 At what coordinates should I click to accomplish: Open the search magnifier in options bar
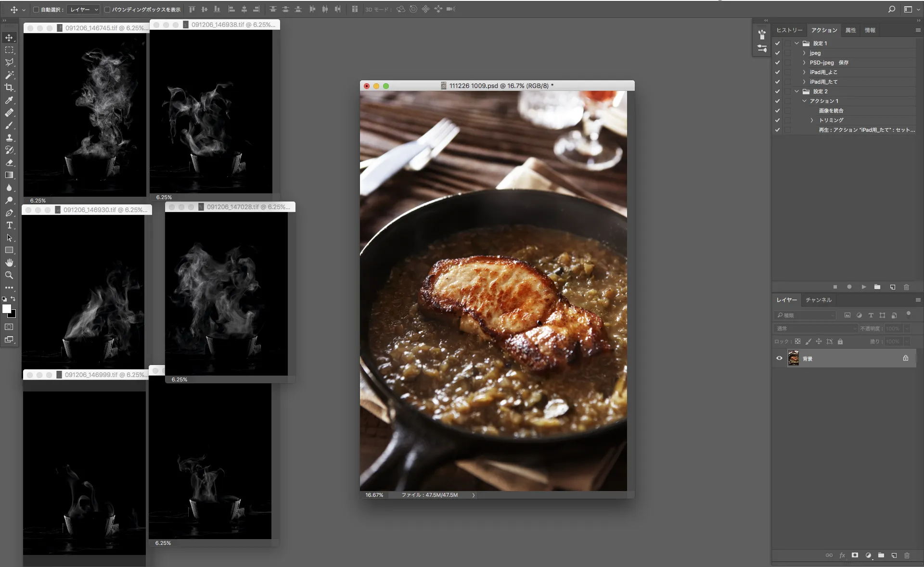(x=891, y=9)
